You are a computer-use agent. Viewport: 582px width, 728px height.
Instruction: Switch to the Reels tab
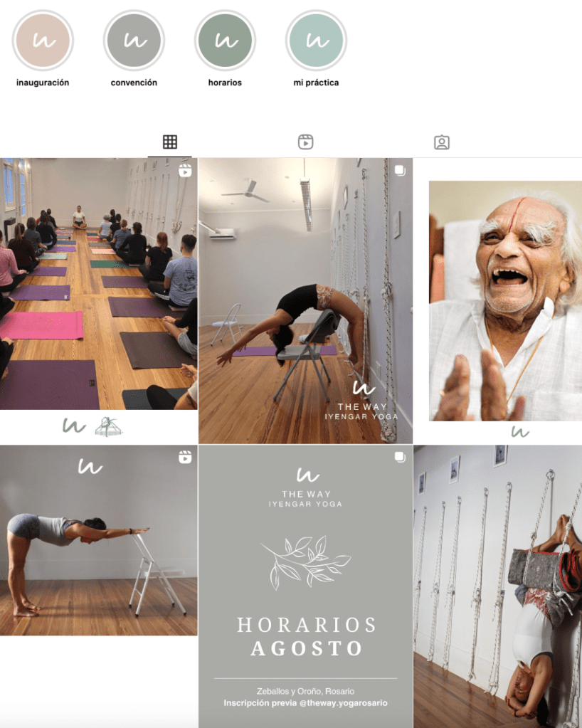pyautogui.click(x=305, y=142)
